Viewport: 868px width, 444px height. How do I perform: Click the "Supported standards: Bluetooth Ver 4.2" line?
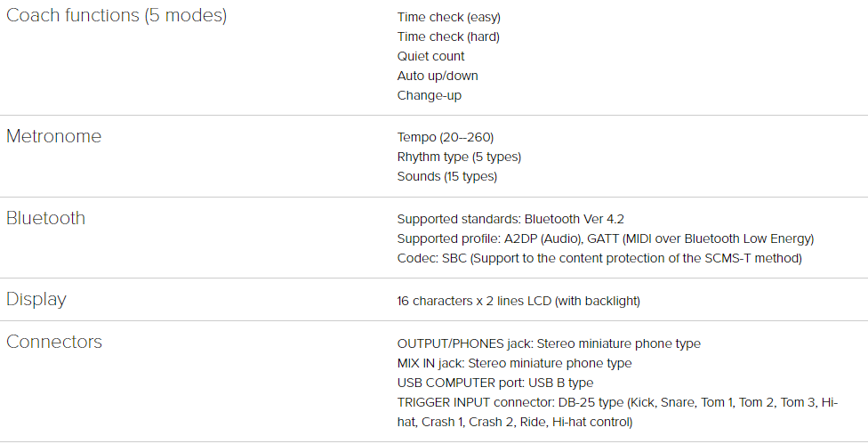click(517, 219)
